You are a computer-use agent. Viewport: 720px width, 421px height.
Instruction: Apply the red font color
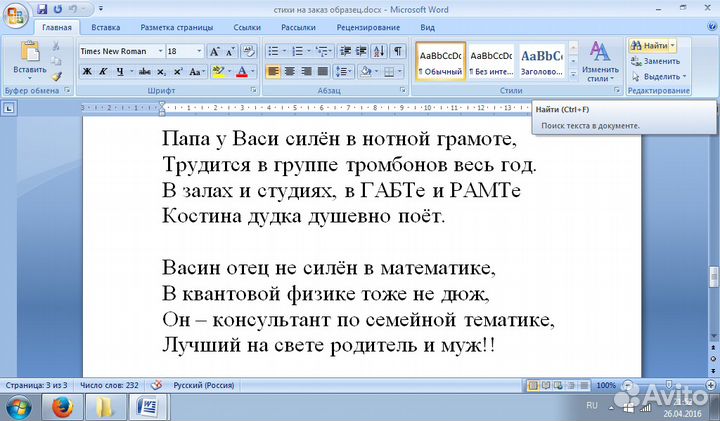242,72
